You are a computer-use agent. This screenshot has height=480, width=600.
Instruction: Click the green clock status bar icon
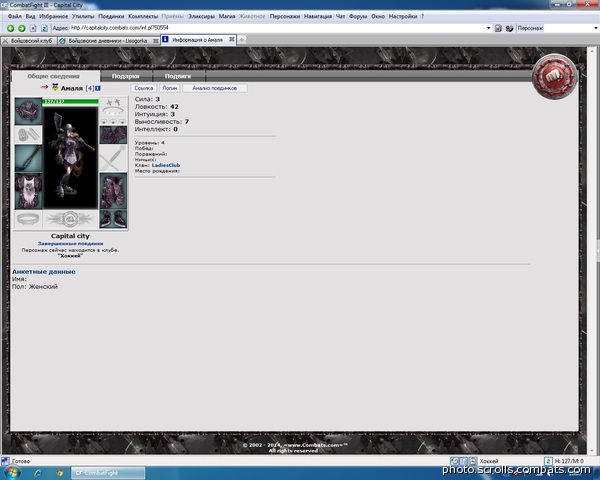pos(454,461)
